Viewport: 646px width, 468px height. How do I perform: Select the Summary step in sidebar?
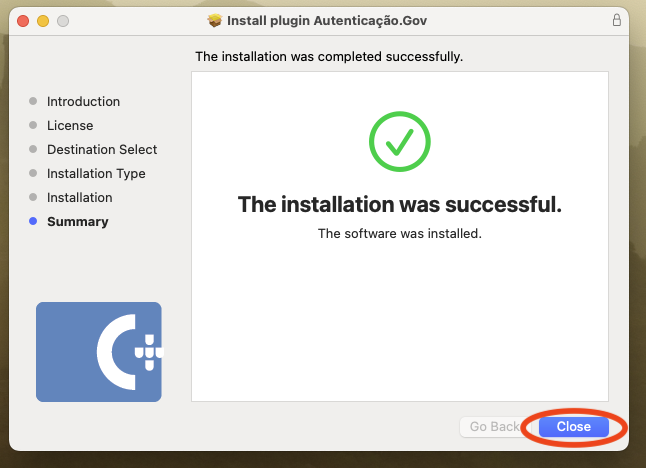click(x=77, y=222)
